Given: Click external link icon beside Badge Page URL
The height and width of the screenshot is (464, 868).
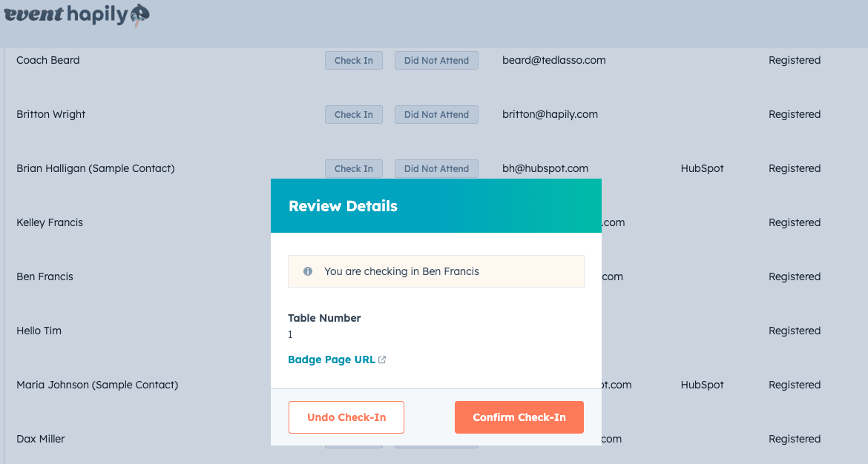Looking at the screenshot, I should 382,360.
